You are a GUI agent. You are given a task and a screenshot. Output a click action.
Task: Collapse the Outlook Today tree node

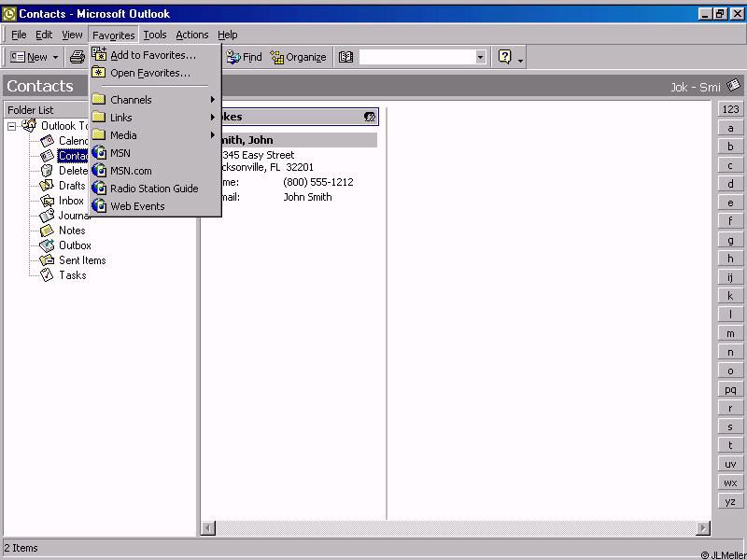(11, 126)
